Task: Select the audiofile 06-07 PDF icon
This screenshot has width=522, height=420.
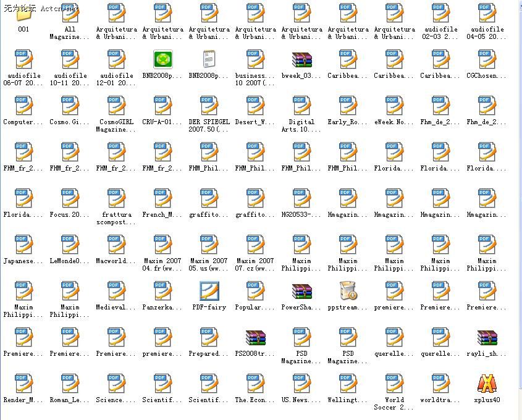Action: tap(23, 59)
